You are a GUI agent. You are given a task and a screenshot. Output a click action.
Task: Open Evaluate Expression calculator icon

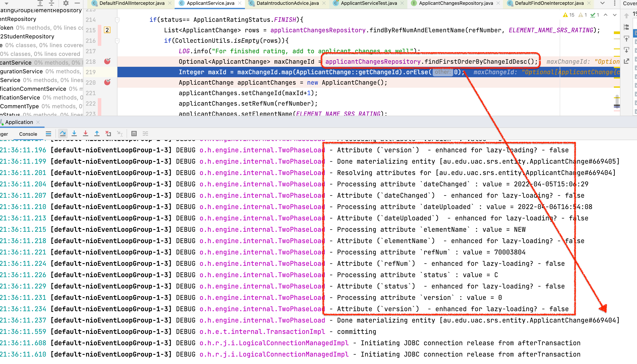click(x=134, y=134)
